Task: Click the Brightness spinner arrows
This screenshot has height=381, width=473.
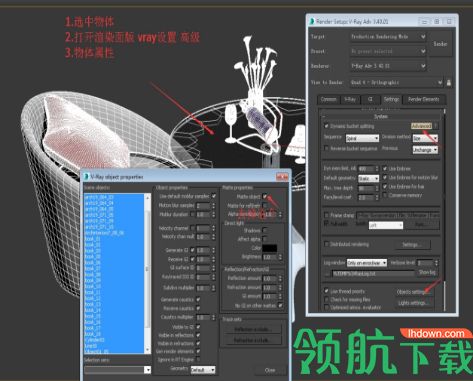Action: pos(280,257)
